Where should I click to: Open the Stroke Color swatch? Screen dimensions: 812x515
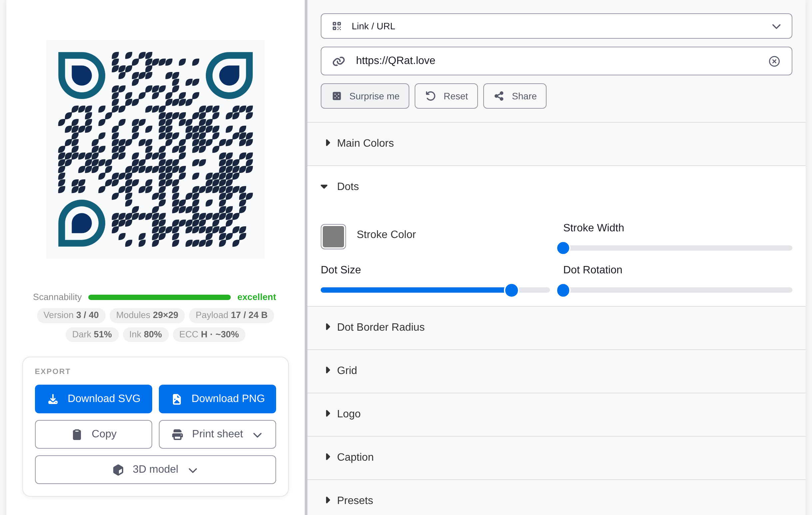(x=333, y=237)
